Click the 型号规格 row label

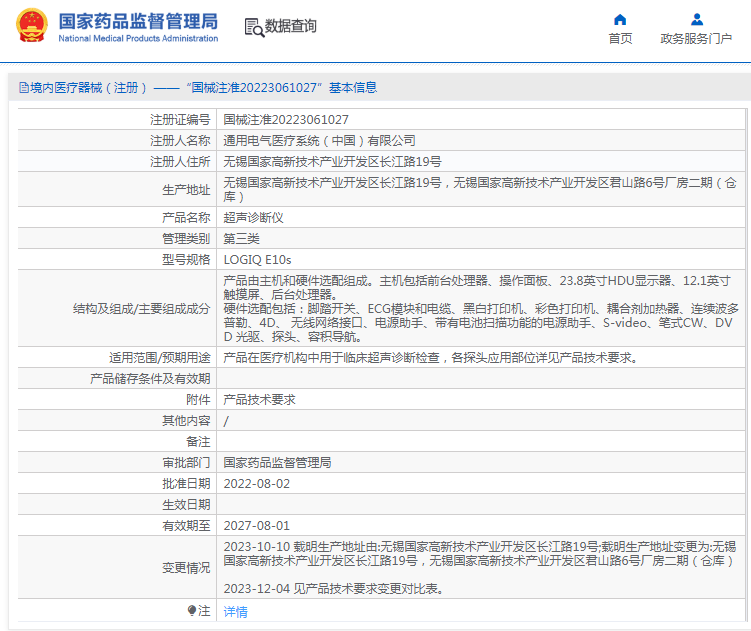[186, 260]
